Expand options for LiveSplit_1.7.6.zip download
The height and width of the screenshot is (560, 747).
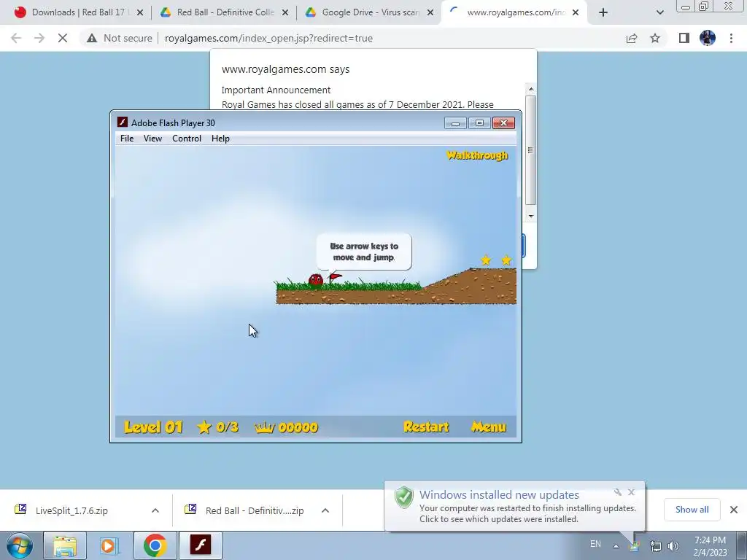tap(155, 510)
